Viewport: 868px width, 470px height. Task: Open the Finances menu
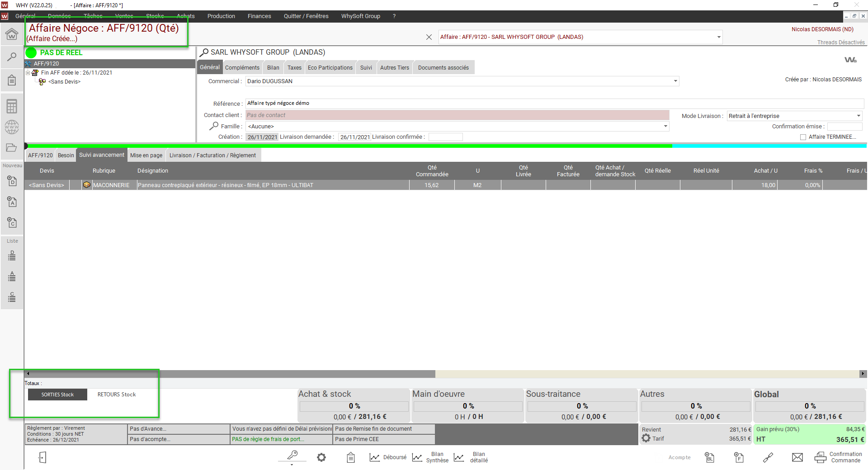tap(259, 16)
